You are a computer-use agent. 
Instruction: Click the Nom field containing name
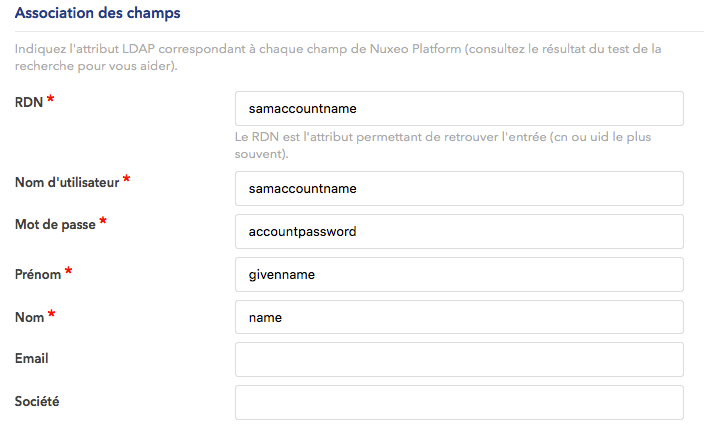[459, 317]
